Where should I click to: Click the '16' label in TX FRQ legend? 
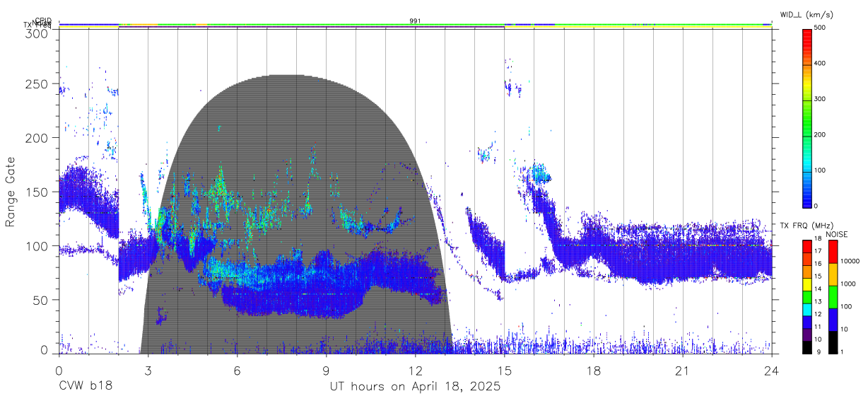[818, 265]
